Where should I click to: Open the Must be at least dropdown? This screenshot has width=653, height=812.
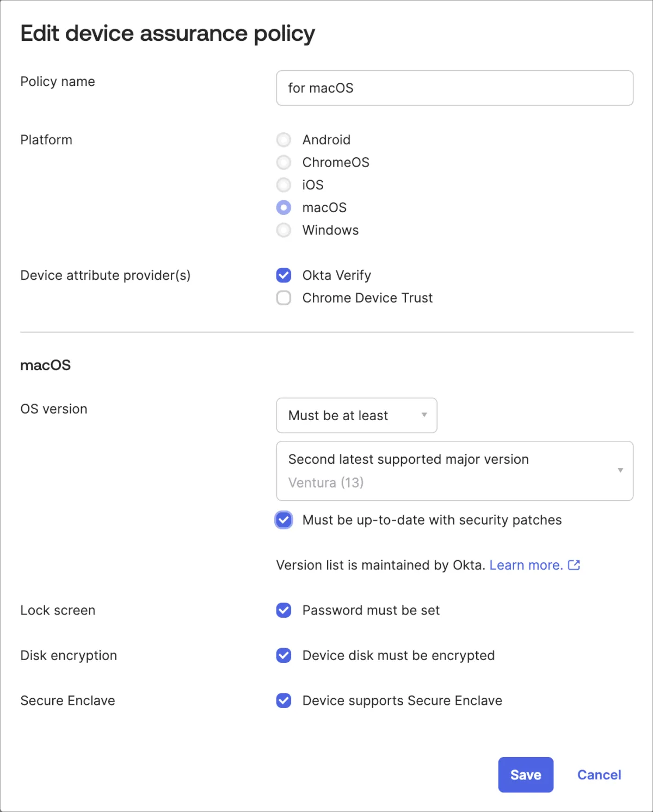356,415
